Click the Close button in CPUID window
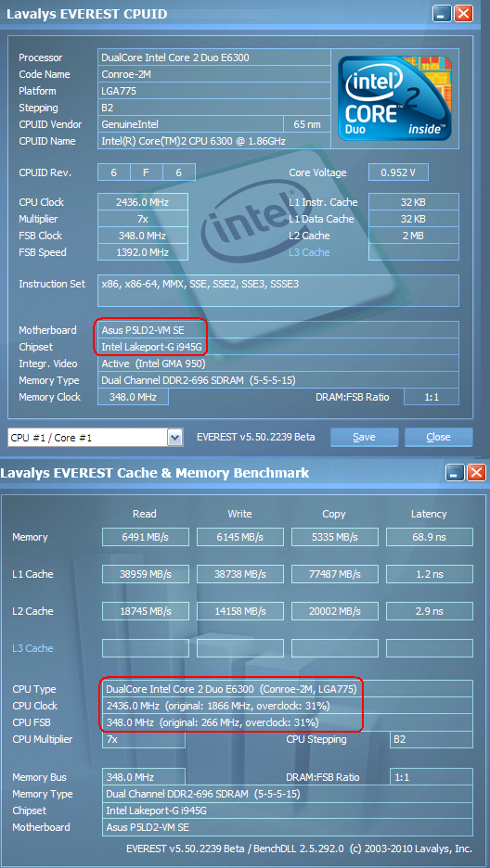 (x=438, y=438)
